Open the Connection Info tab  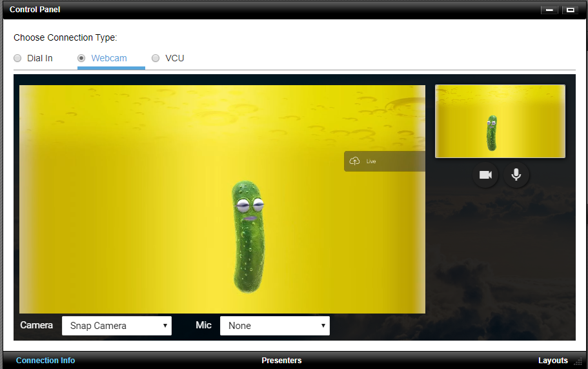click(45, 361)
